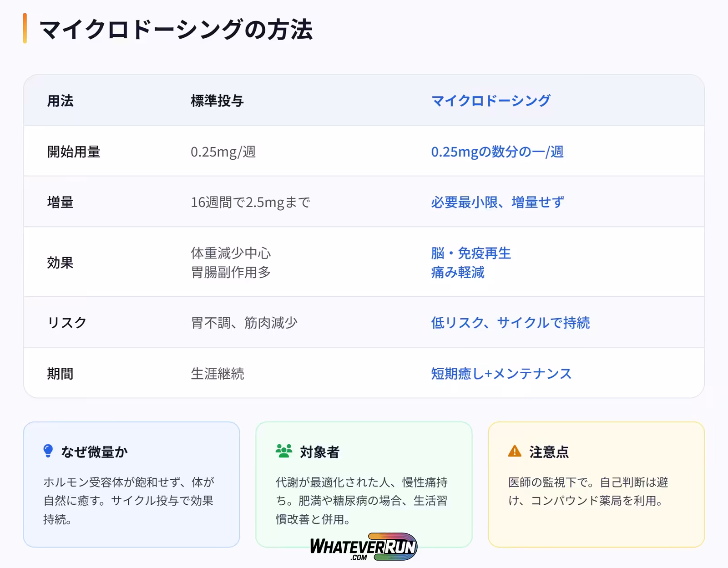Click the 脳・免疫再生 blue text
The height and width of the screenshot is (568, 728).
[x=471, y=253]
